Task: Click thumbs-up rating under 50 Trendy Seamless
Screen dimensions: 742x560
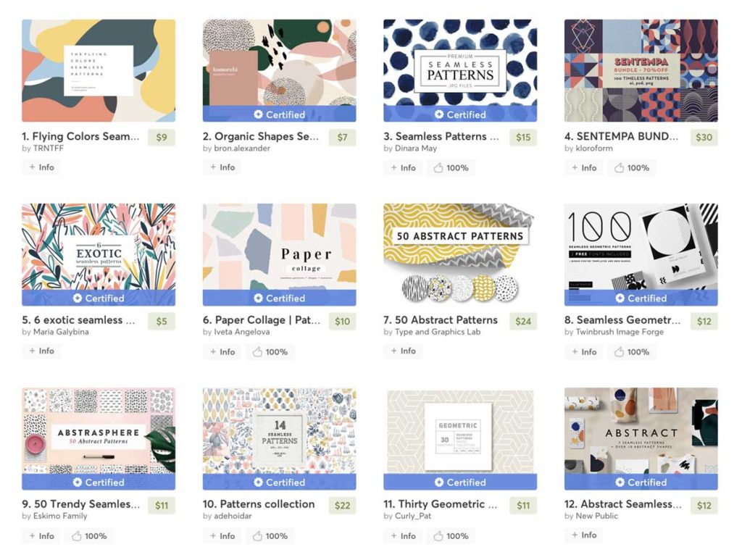Action: pyautogui.click(x=90, y=535)
